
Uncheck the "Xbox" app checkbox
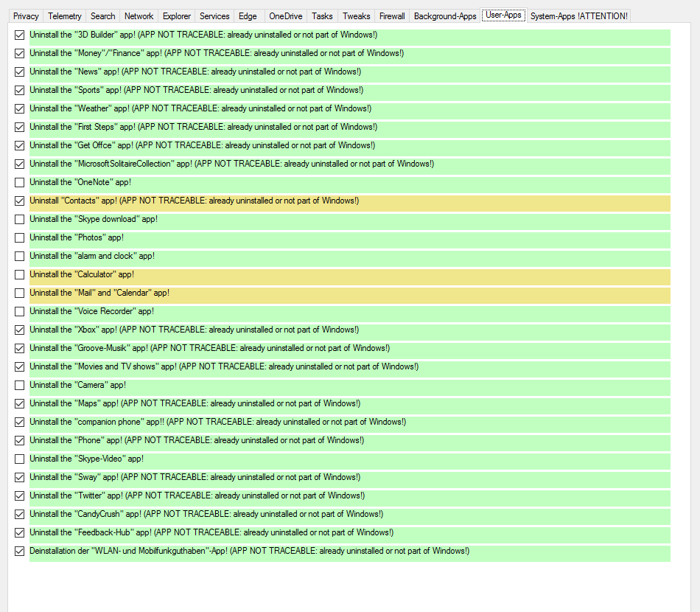(19, 330)
